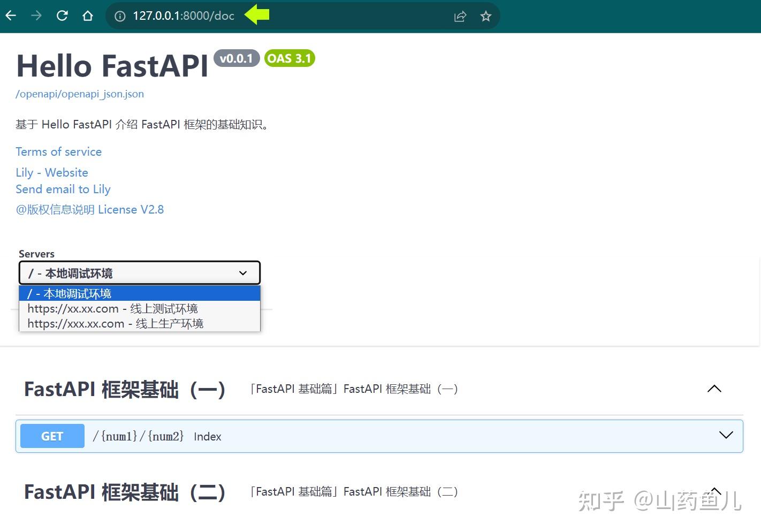Click the browser home icon
The image size is (761, 532).
(x=88, y=16)
